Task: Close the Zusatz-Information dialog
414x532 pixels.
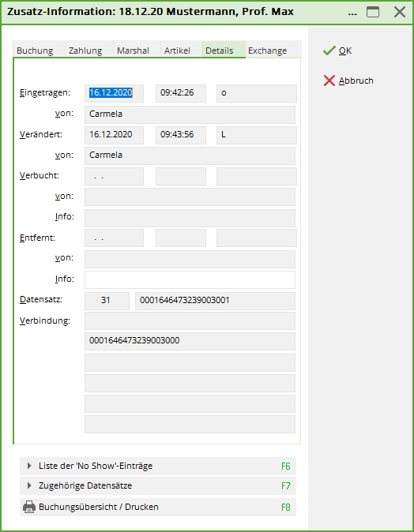Action: pyautogui.click(x=400, y=12)
